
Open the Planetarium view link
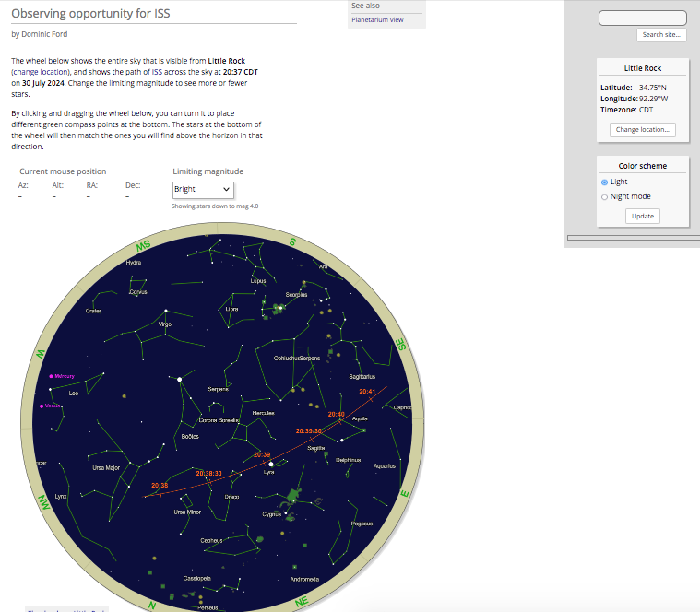377,20
